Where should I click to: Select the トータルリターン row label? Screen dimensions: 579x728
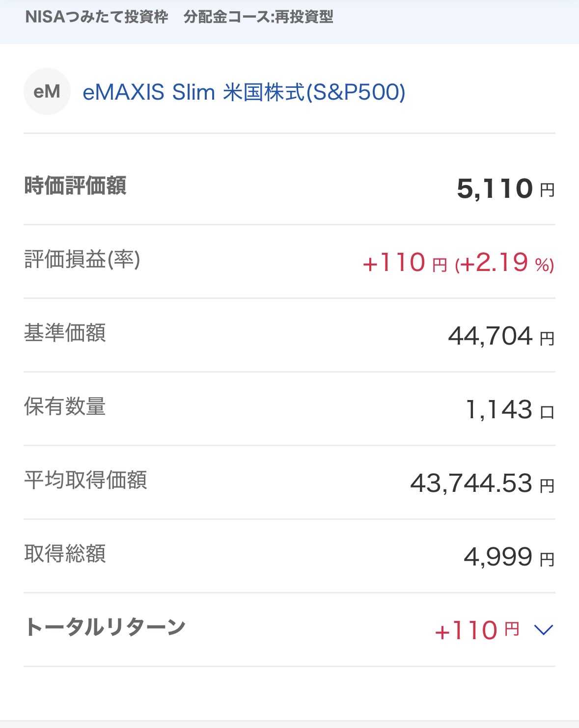pyautogui.click(x=105, y=627)
